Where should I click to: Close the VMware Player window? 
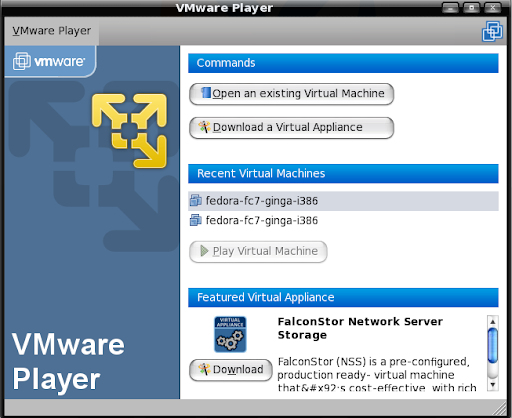click(x=493, y=7)
